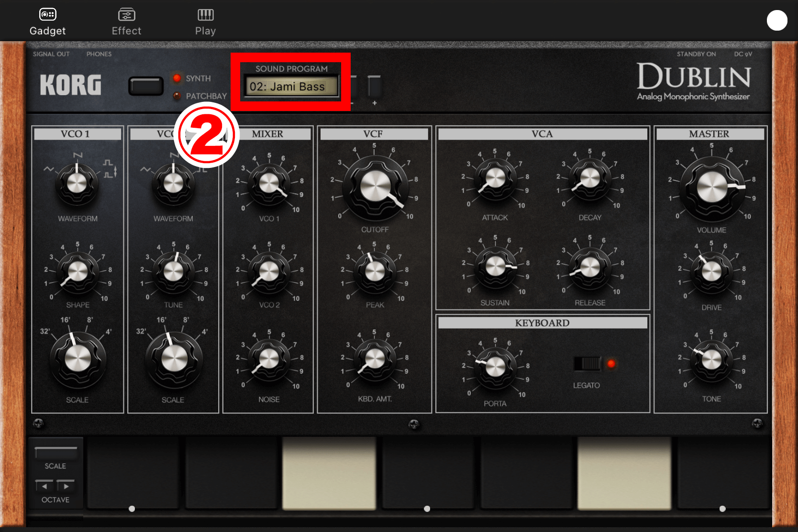Screen dimensions: 798x532
Task: Open the Sound Program display 02: Jami Bass
Action: [291, 87]
